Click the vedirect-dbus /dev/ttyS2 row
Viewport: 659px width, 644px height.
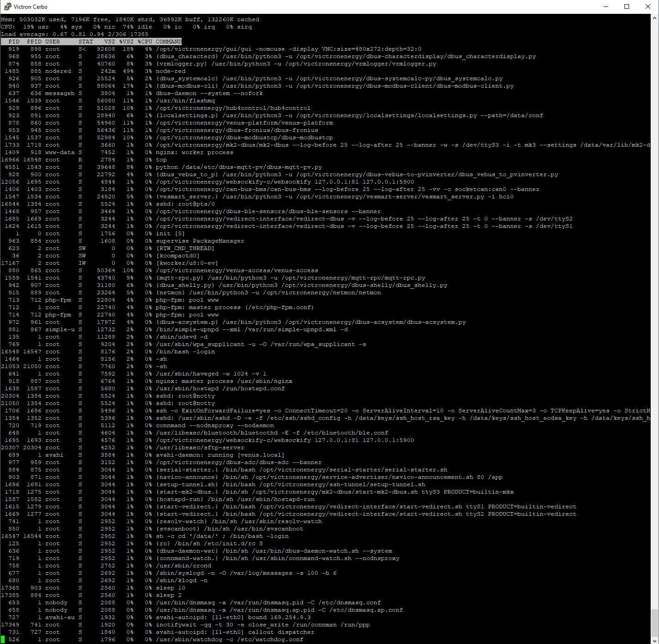(x=287, y=219)
